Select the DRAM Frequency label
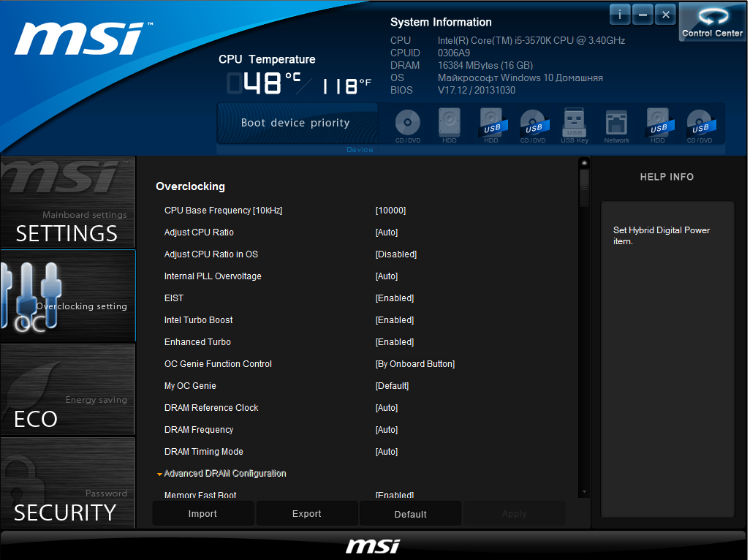The height and width of the screenshot is (560, 750). (x=199, y=430)
